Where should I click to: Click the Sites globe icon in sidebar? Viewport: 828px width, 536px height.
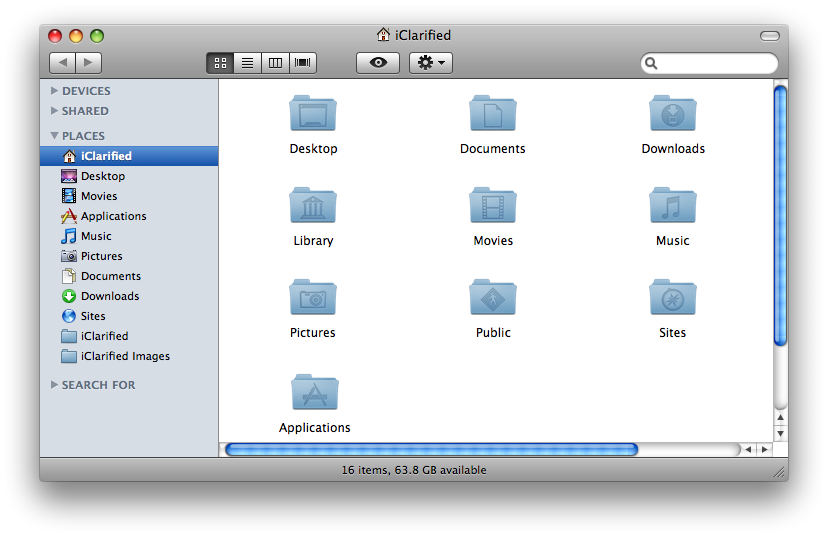pos(69,316)
